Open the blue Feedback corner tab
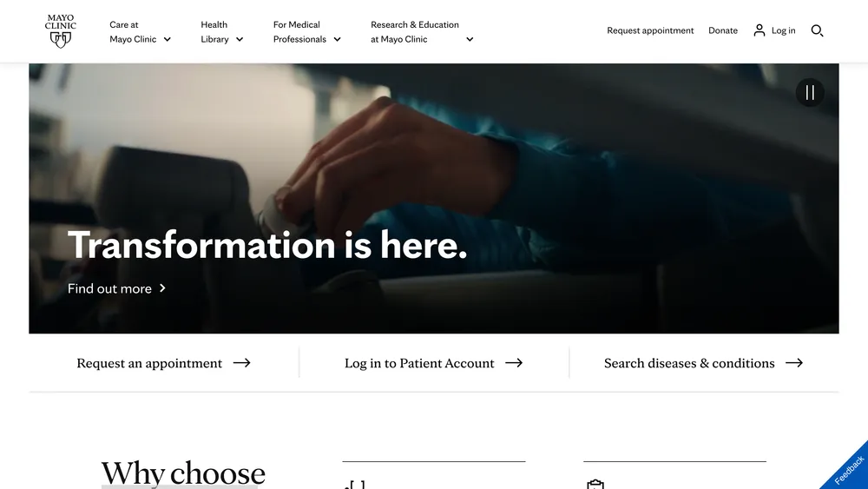The height and width of the screenshot is (489, 868). (x=847, y=468)
